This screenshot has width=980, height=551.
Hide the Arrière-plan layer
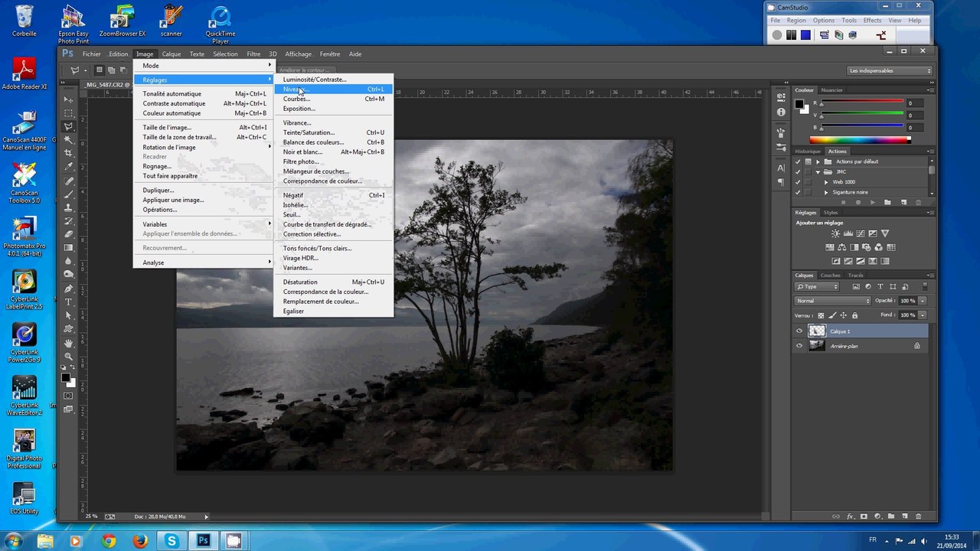click(x=799, y=346)
